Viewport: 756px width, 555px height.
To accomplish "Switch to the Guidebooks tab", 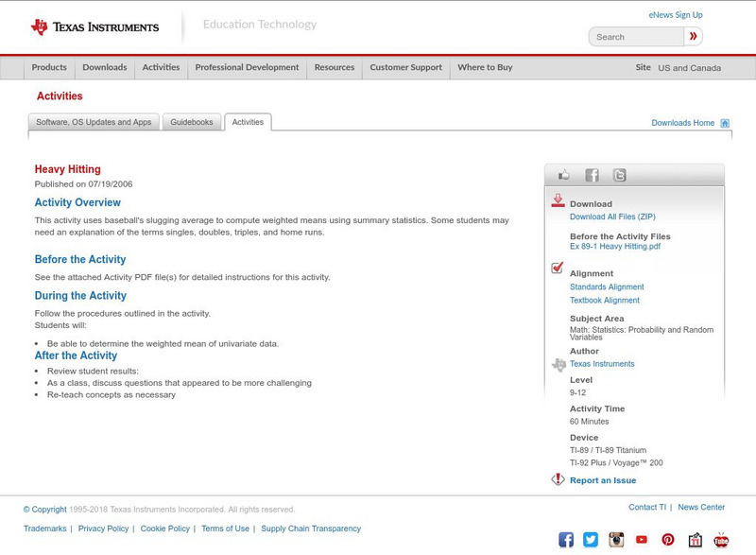I will pos(191,122).
